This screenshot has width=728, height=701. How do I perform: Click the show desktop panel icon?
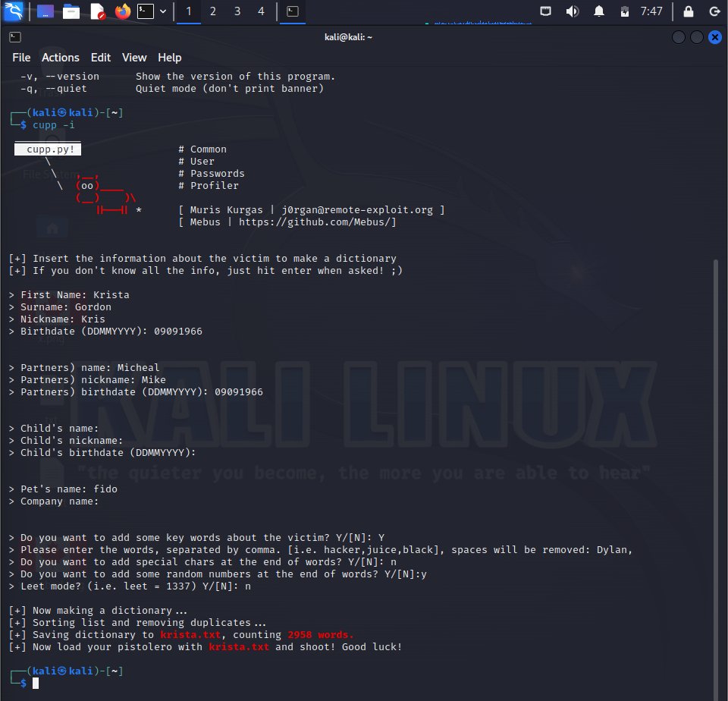[x=45, y=11]
